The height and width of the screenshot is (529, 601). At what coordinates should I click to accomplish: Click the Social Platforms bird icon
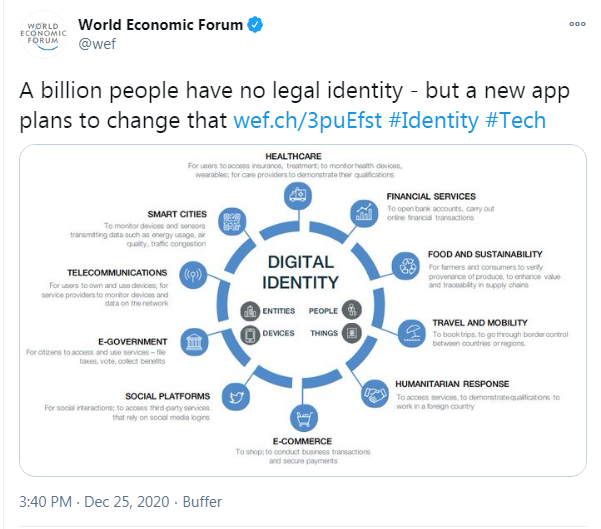236,396
